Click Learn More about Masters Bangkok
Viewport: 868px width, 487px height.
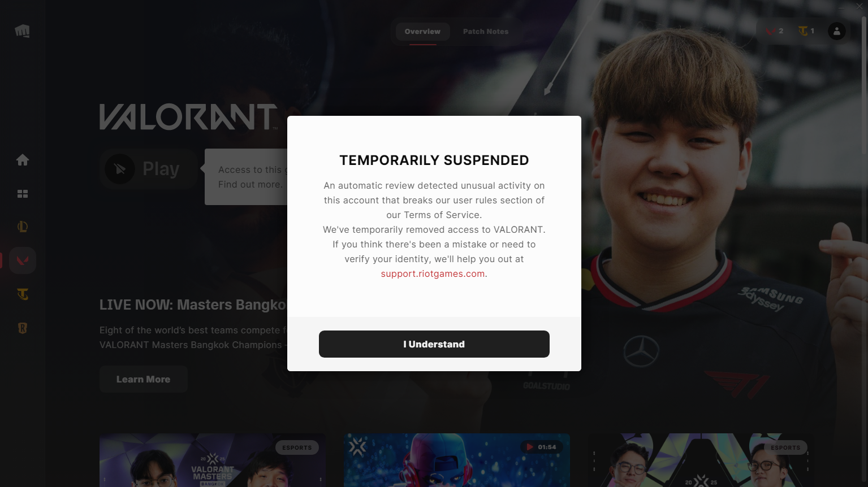click(x=144, y=379)
